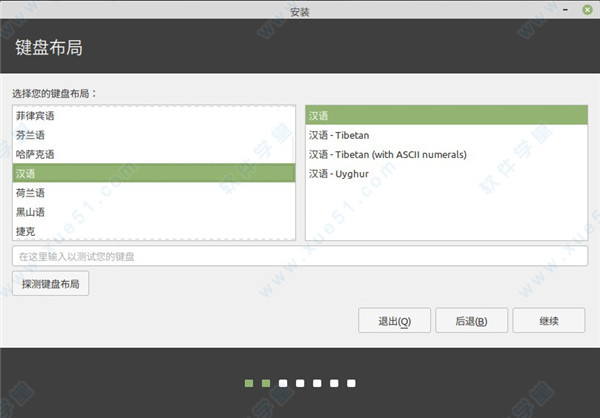This screenshot has height=418, width=600.
Task: Click the keyboard test input field
Action: point(299,257)
